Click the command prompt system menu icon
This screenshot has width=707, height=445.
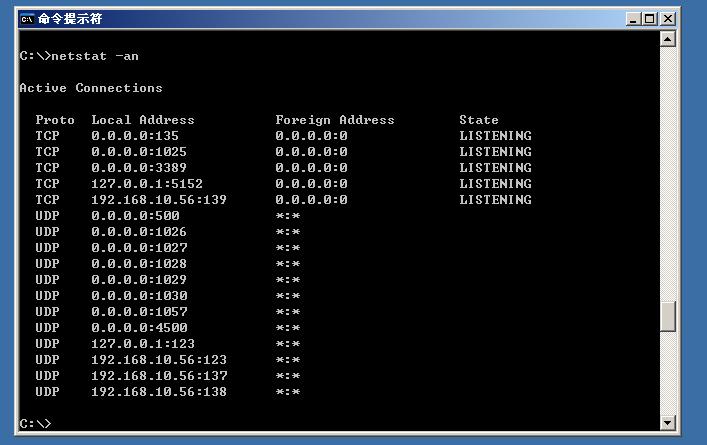27,19
